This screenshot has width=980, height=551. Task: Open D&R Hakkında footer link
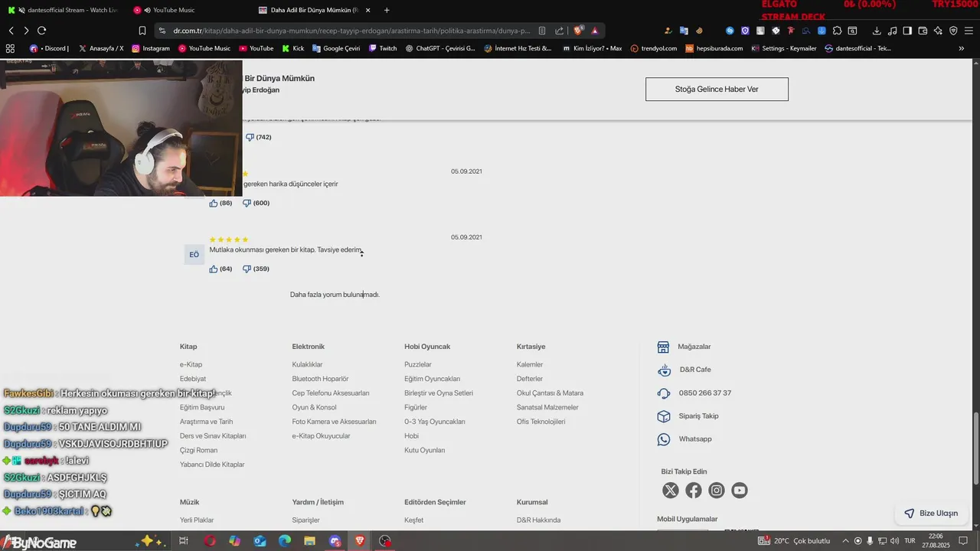(x=538, y=520)
